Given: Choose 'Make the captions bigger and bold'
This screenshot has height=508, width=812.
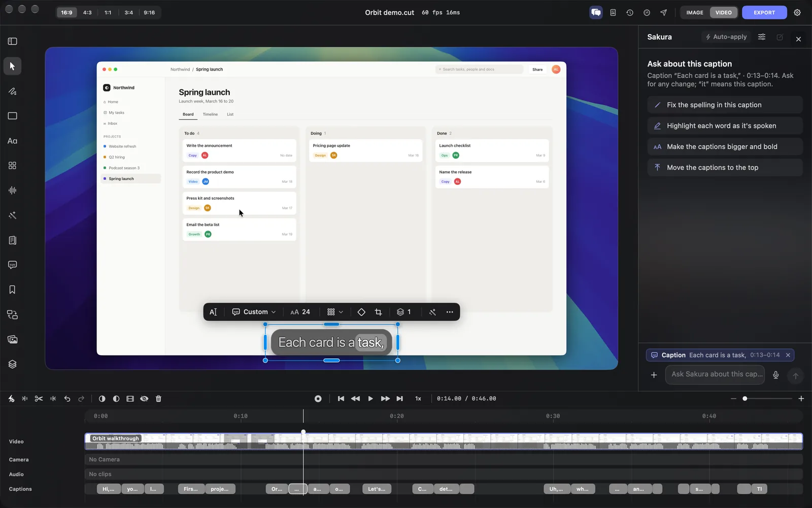Looking at the screenshot, I should (x=725, y=146).
